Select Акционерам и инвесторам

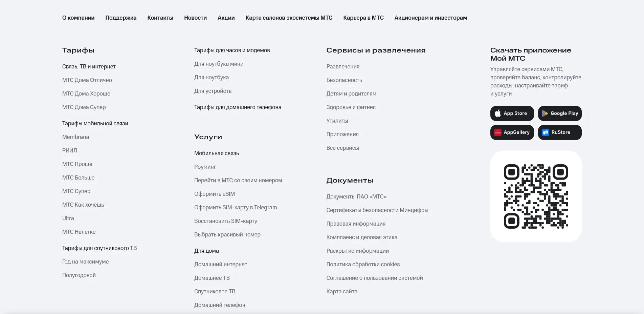coord(430,18)
